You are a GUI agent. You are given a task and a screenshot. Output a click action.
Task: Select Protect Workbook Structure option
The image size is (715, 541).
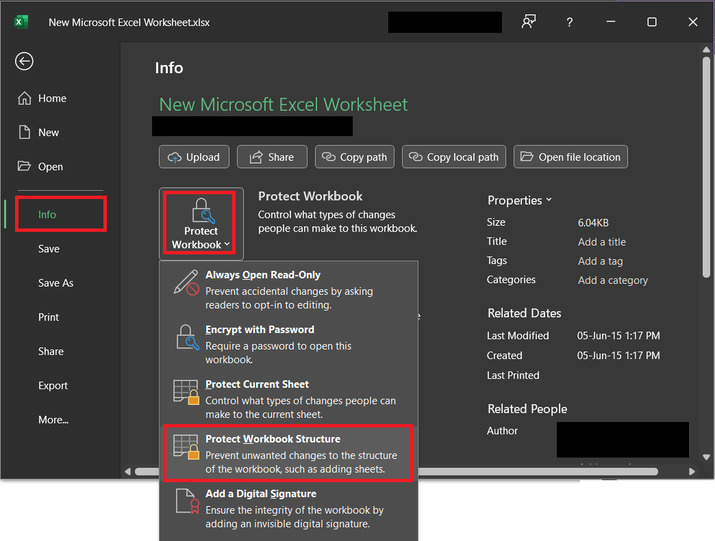[289, 453]
